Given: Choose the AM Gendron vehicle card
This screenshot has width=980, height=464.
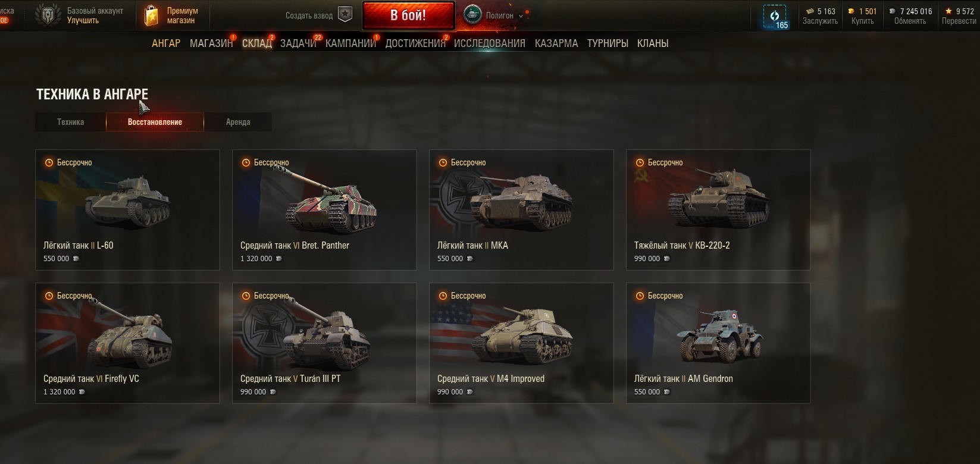Looking at the screenshot, I should tap(718, 343).
